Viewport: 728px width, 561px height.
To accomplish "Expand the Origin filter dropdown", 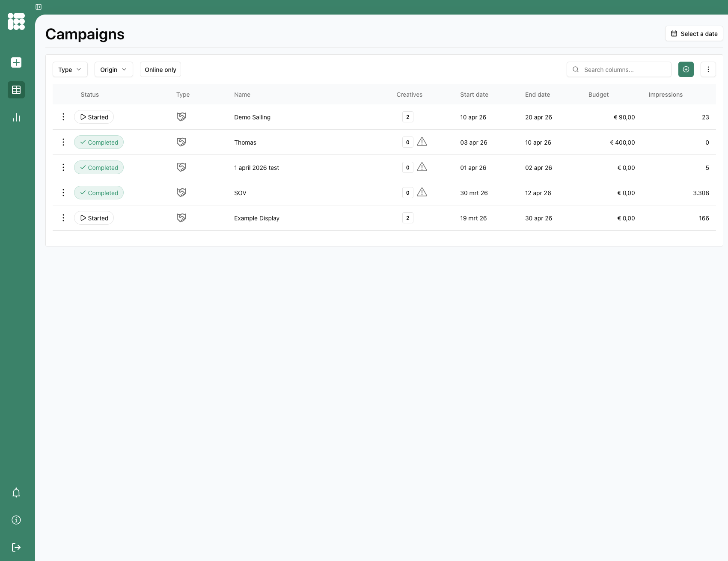I will click(113, 70).
